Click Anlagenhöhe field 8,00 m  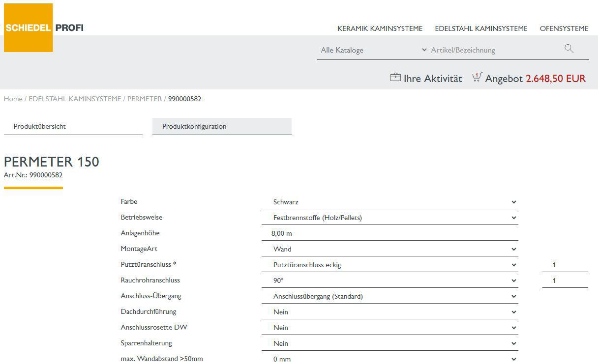coord(389,233)
